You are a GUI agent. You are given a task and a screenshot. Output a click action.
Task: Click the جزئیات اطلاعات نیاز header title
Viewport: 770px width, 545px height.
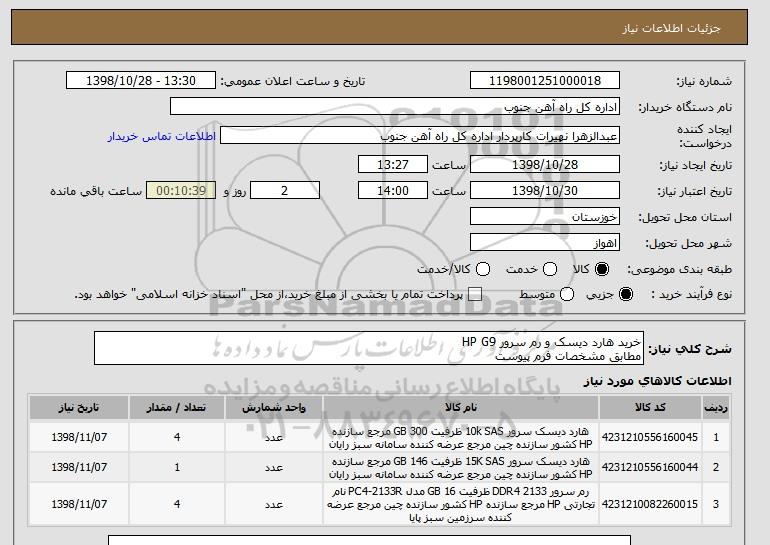(x=671, y=28)
